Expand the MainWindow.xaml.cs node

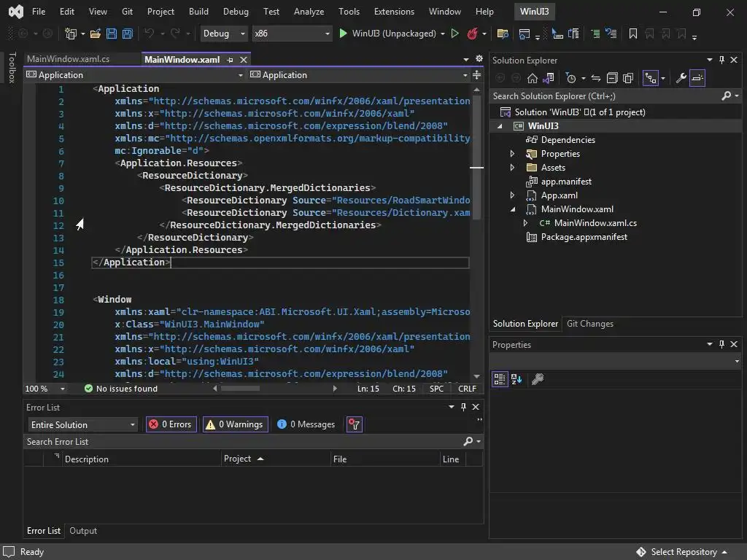[525, 223]
